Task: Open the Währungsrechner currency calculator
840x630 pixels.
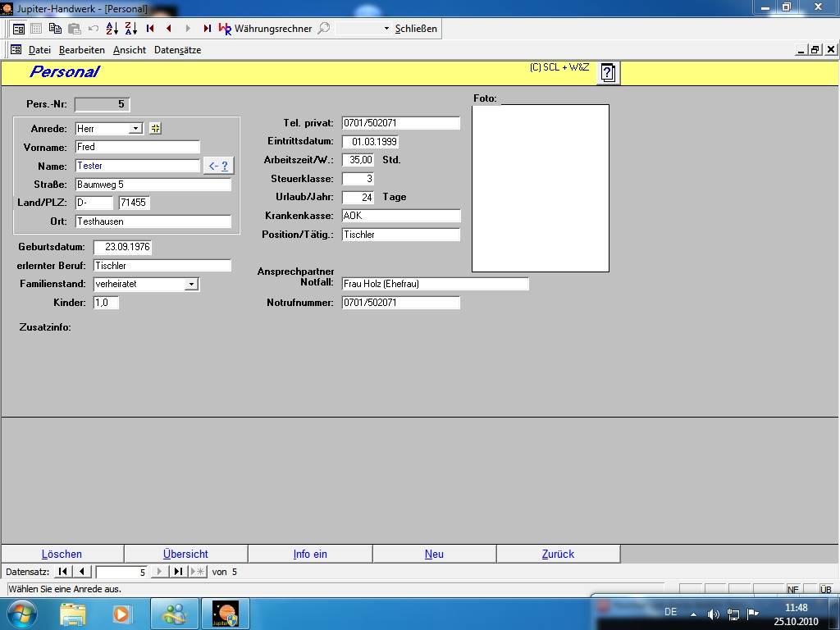Action: click(265, 28)
